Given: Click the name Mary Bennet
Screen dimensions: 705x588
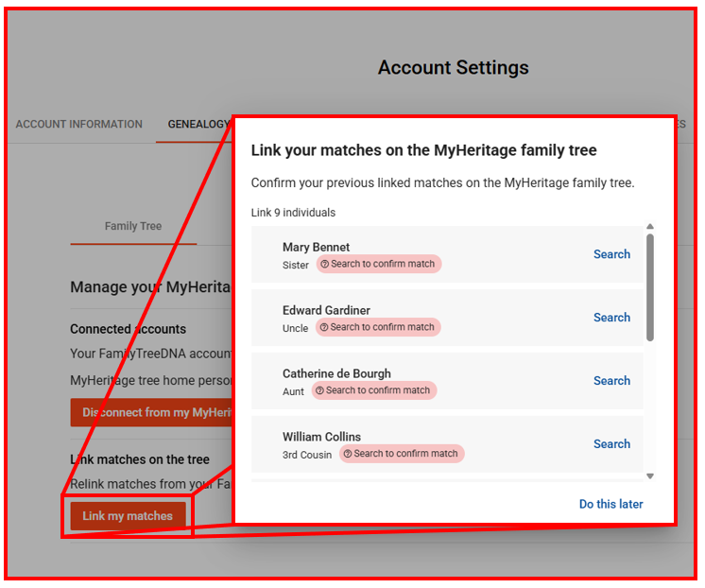Looking at the screenshot, I should click(316, 247).
